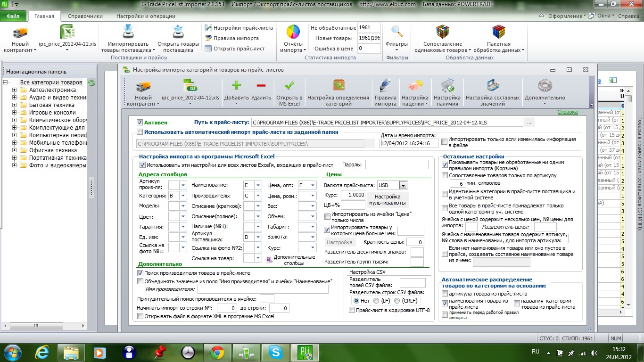
Task: Click the Справка link in the dialog
Action: [x=568, y=112]
